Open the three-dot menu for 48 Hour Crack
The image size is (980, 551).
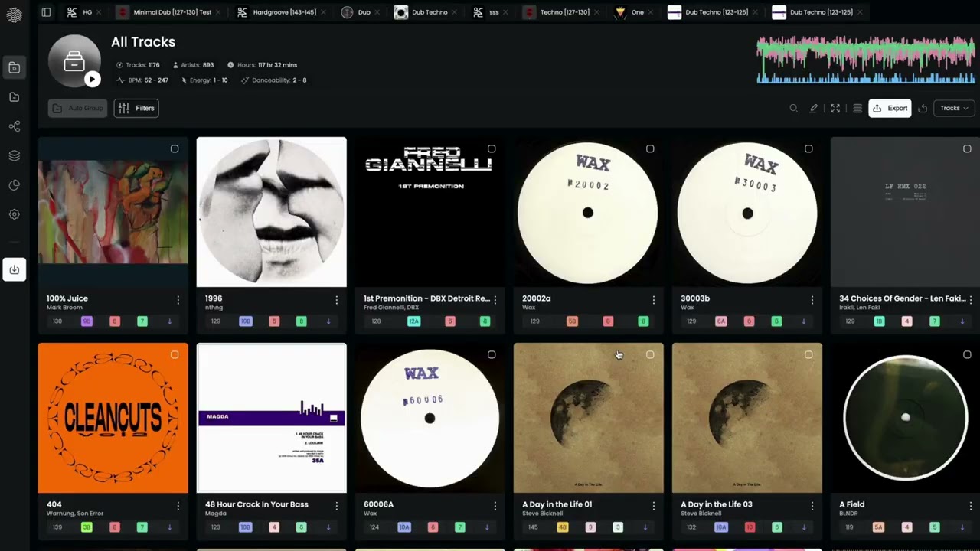coord(336,506)
